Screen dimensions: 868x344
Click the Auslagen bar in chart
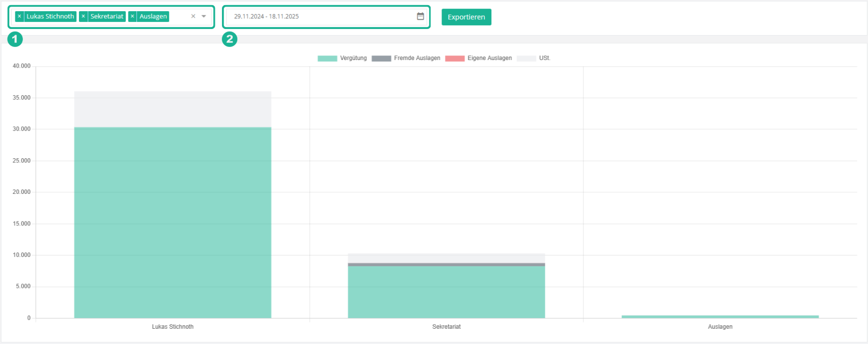(x=720, y=317)
